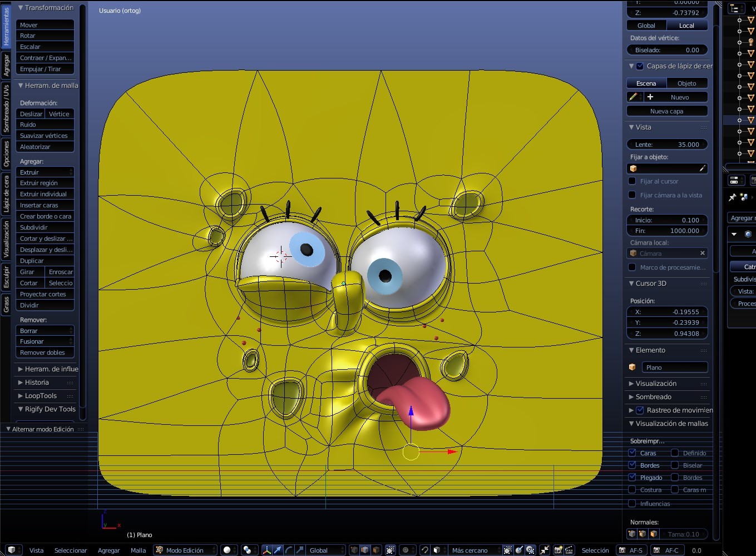This screenshot has width=756, height=556.
Task: Uncheck the Plegado overlay checkbox
Action: point(632,477)
